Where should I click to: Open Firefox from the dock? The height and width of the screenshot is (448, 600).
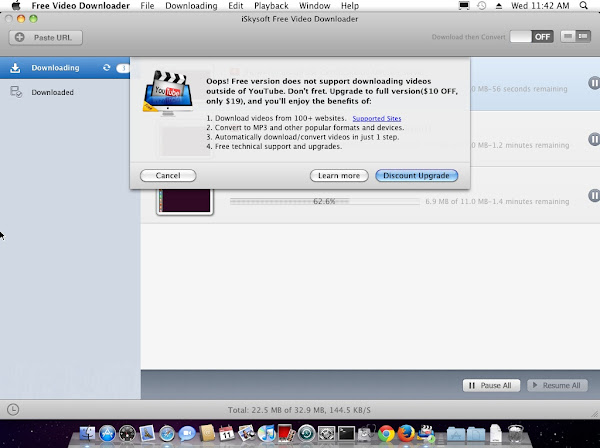click(x=406, y=433)
